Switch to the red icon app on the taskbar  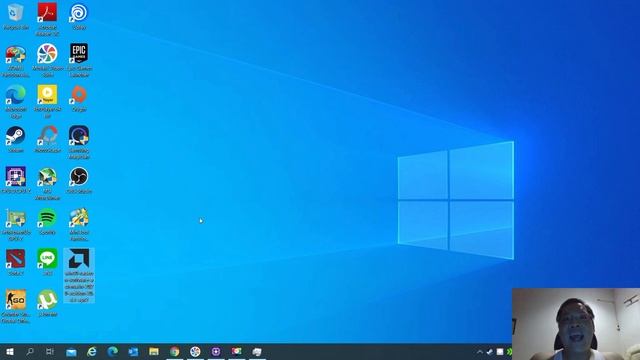click(236, 351)
